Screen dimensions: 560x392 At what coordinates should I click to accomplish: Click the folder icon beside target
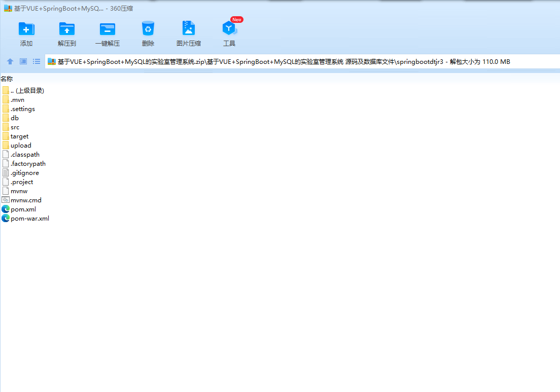[x=6, y=136]
